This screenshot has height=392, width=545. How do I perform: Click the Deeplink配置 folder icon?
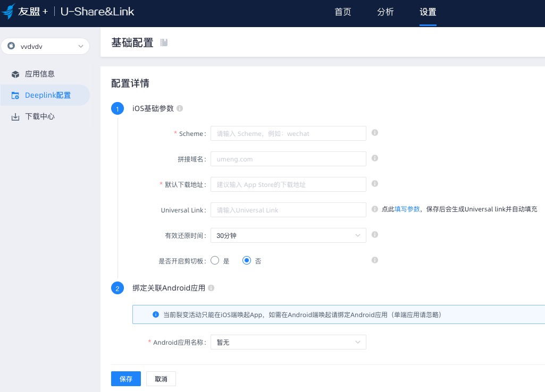click(x=15, y=96)
